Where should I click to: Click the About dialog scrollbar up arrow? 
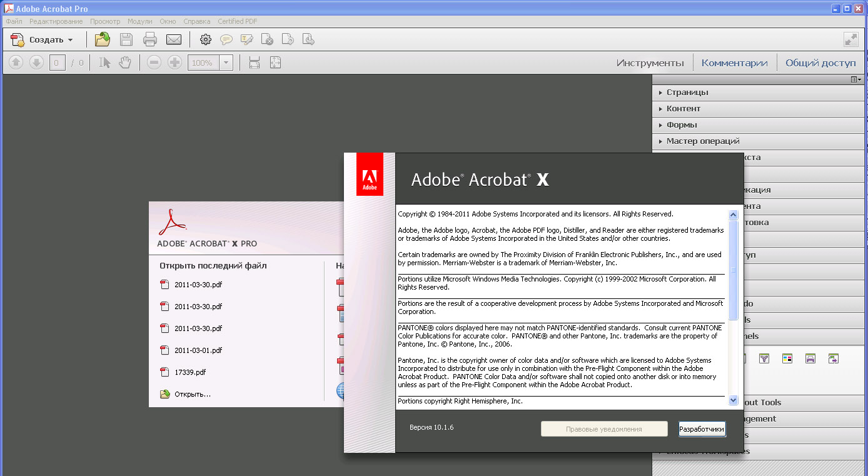click(x=734, y=215)
